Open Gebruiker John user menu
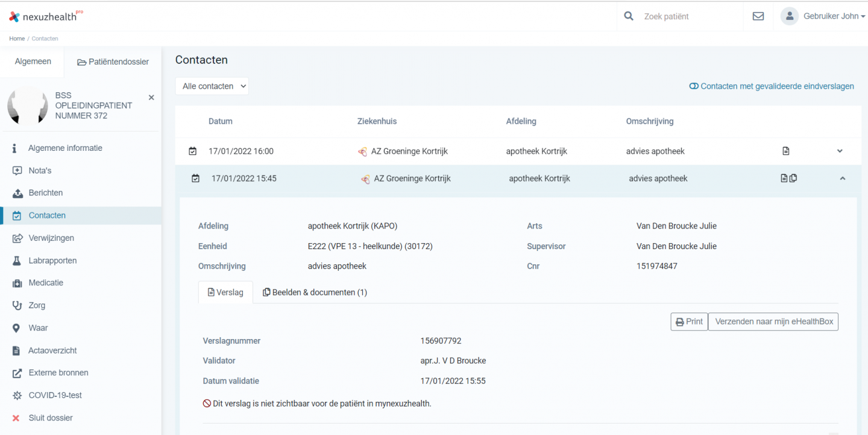The image size is (868, 435). click(x=834, y=16)
